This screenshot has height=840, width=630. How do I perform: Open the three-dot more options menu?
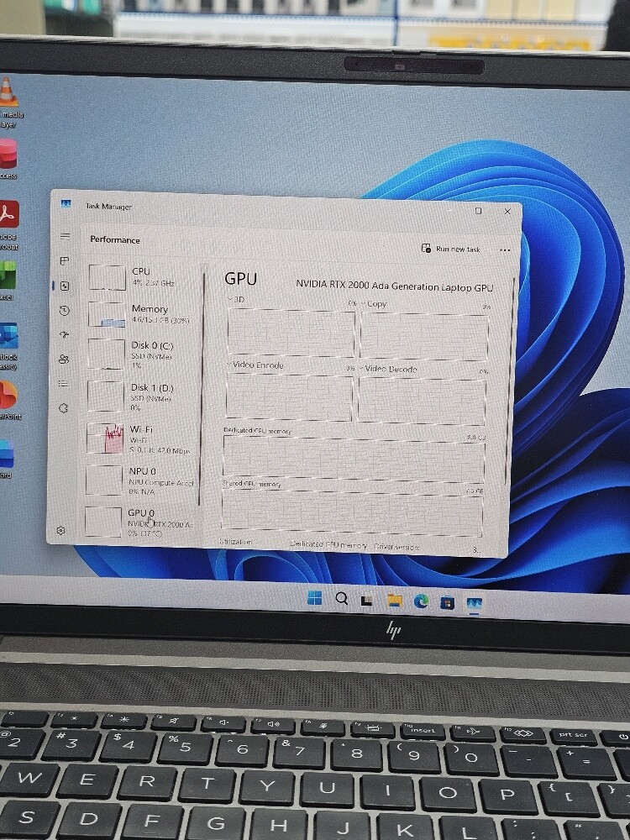(x=505, y=250)
